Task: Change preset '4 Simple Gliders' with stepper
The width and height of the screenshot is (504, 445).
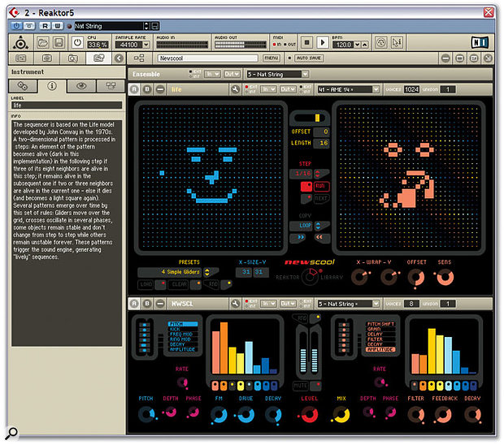Action: coord(207,272)
